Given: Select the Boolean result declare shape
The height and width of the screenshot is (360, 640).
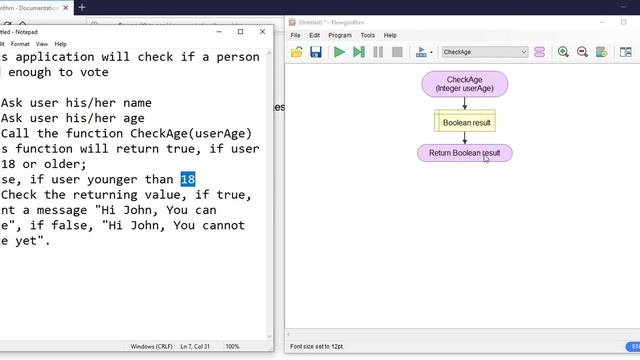Looking at the screenshot, I should (x=465, y=121).
